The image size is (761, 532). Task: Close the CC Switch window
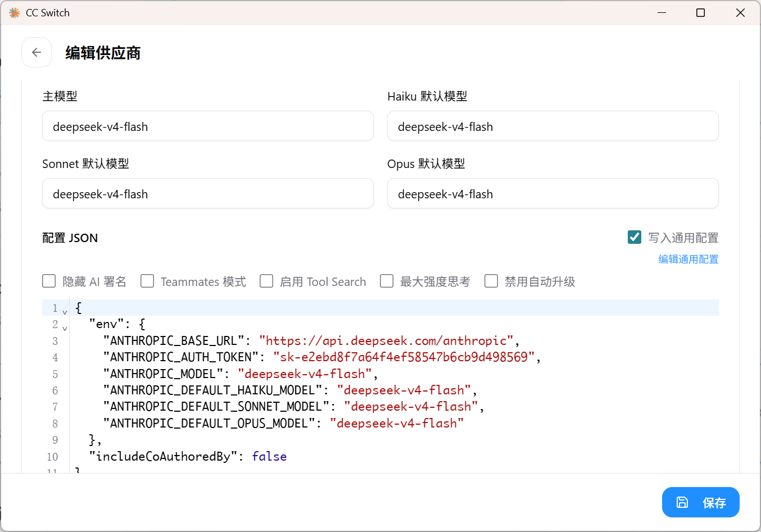740,12
